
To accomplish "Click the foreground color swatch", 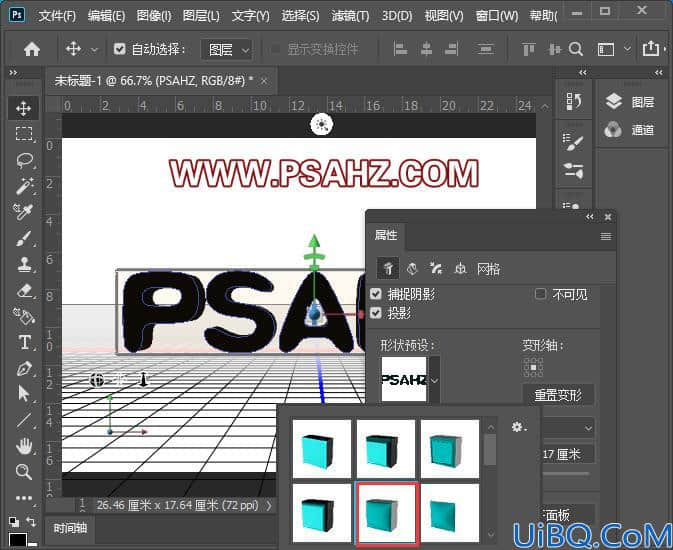I will pos(17,539).
